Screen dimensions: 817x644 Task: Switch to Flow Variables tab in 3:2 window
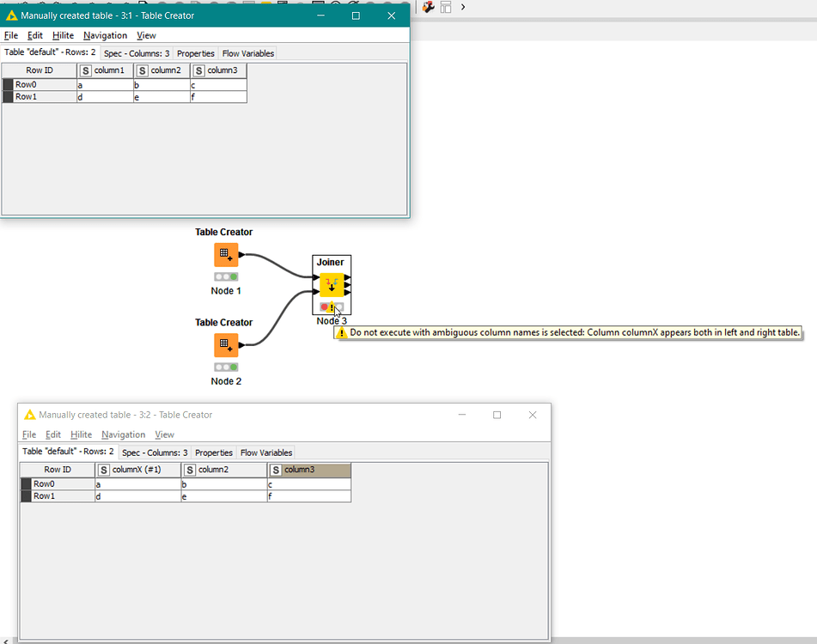(266, 453)
